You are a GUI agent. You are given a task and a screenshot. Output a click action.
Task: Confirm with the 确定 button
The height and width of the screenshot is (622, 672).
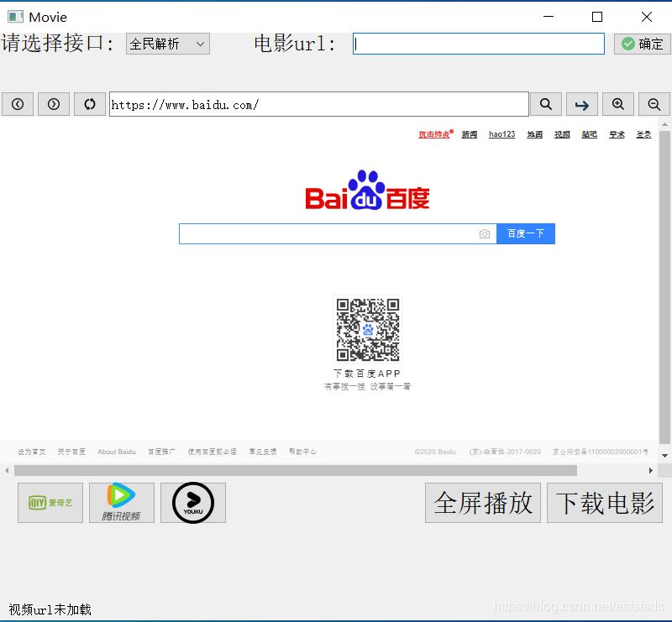click(x=642, y=44)
